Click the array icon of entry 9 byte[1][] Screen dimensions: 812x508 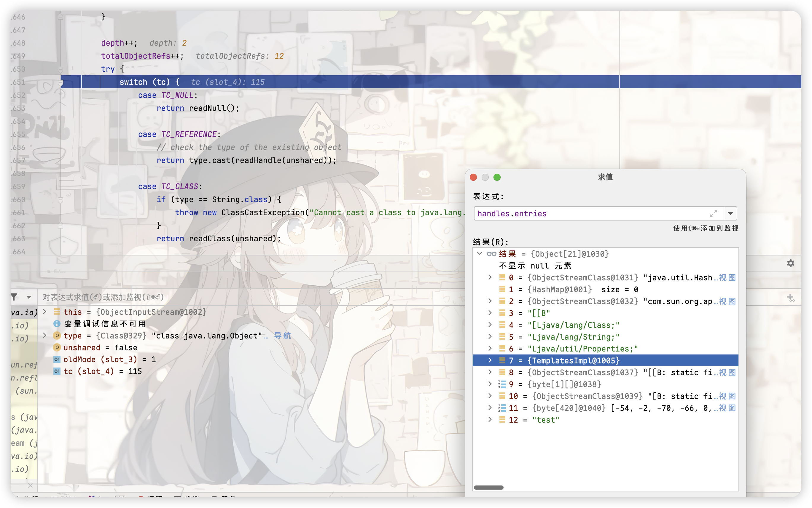(x=502, y=384)
